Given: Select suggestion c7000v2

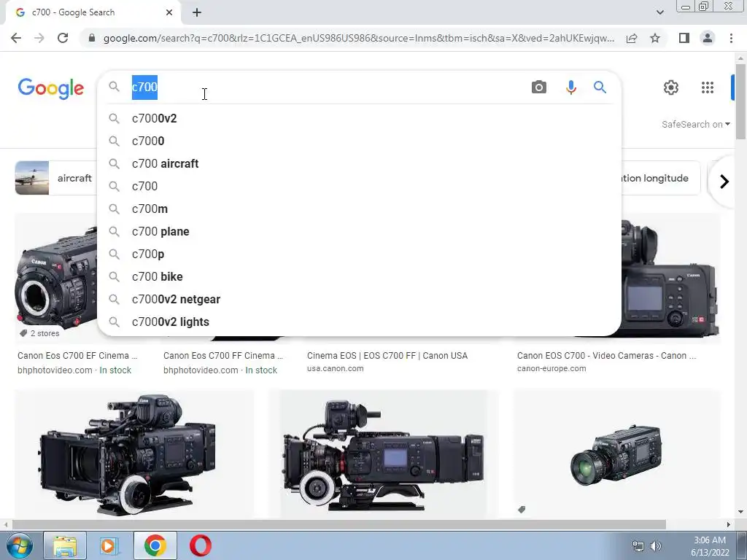Looking at the screenshot, I should pyautogui.click(x=359, y=119).
